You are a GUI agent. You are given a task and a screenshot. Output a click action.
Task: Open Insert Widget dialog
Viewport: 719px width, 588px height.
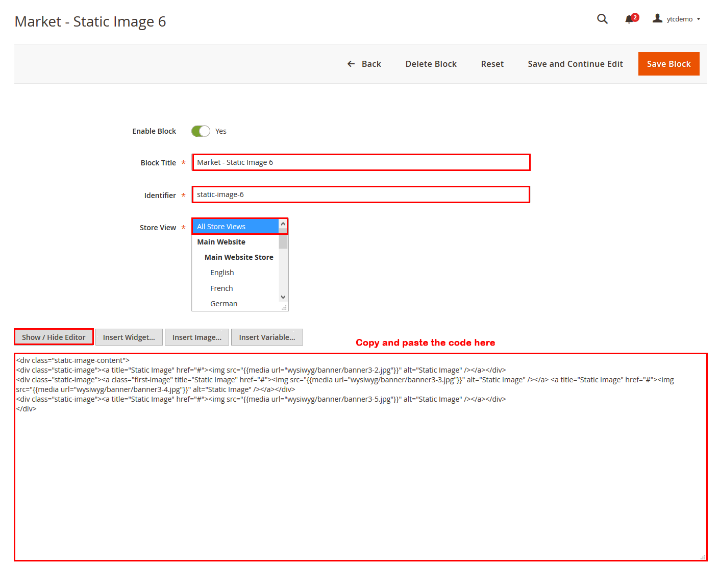(x=129, y=337)
